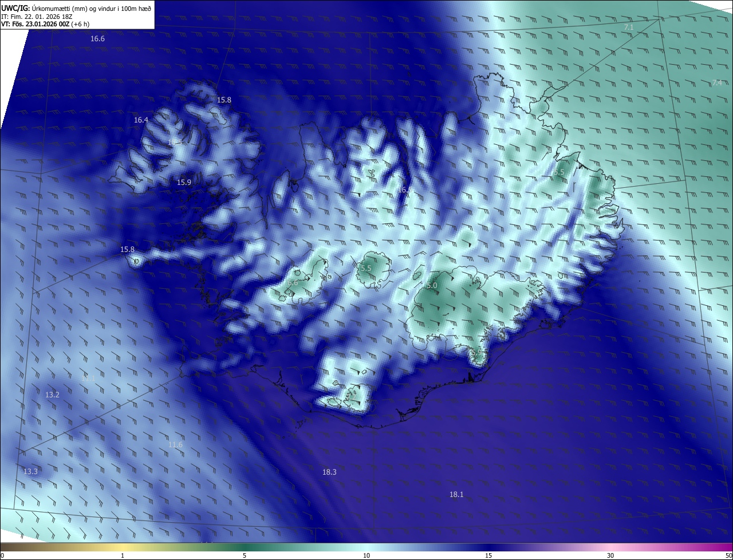The height and width of the screenshot is (560, 733).
Task: Select the 6.6 value on Langjökull glacier
Action: click(x=293, y=283)
